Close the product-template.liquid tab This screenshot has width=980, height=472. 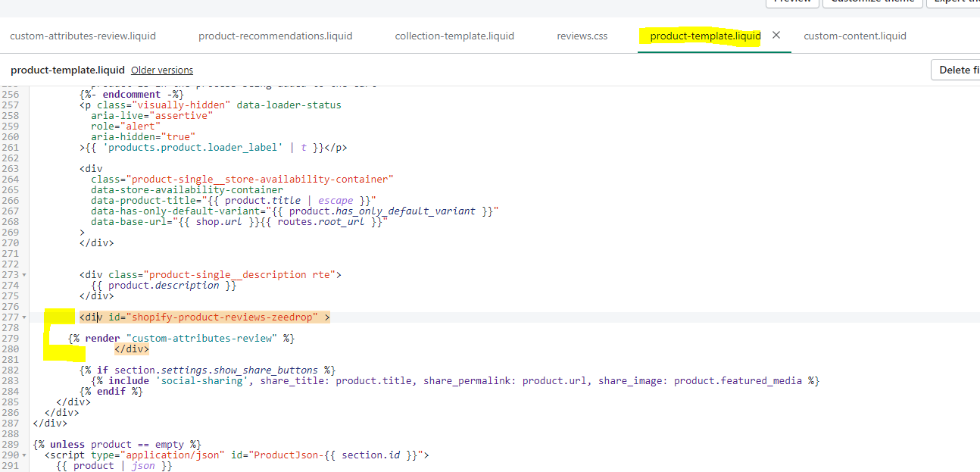pyautogui.click(x=776, y=35)
